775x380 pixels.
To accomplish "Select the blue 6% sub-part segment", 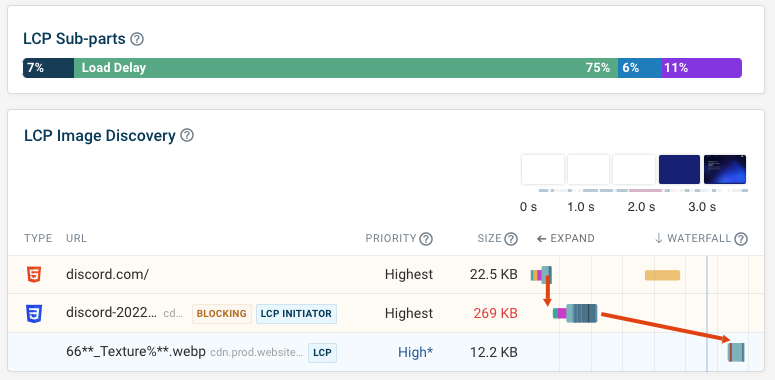I will (640, 68).
